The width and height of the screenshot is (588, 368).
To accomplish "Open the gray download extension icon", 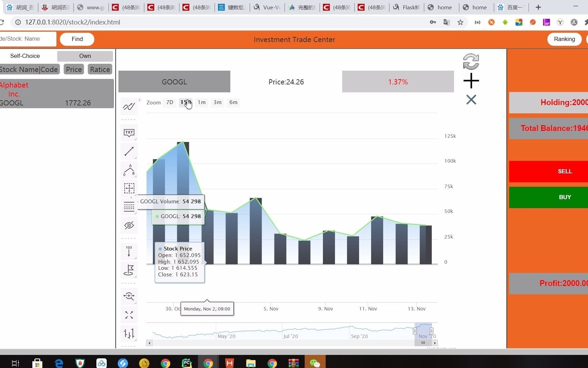I will [574, 22].
